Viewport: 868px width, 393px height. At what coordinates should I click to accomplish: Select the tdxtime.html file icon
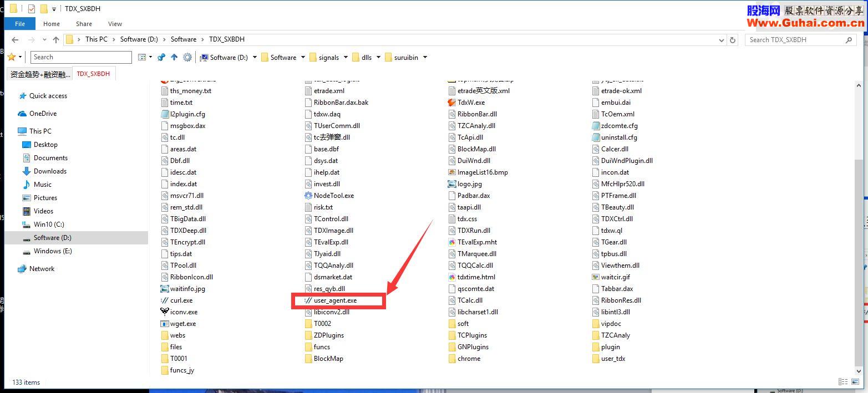coord(451,277)
